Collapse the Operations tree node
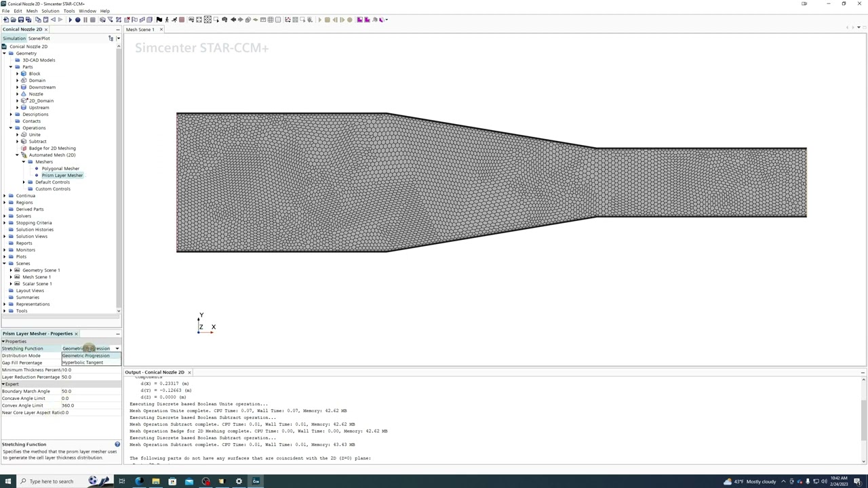 [x=10, y=127]
